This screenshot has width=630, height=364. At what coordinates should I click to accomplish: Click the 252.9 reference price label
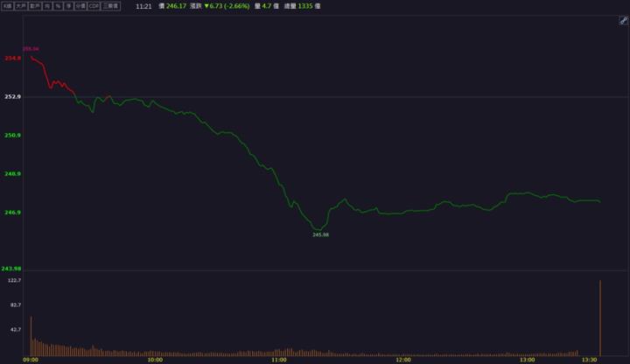coord(12,97)
